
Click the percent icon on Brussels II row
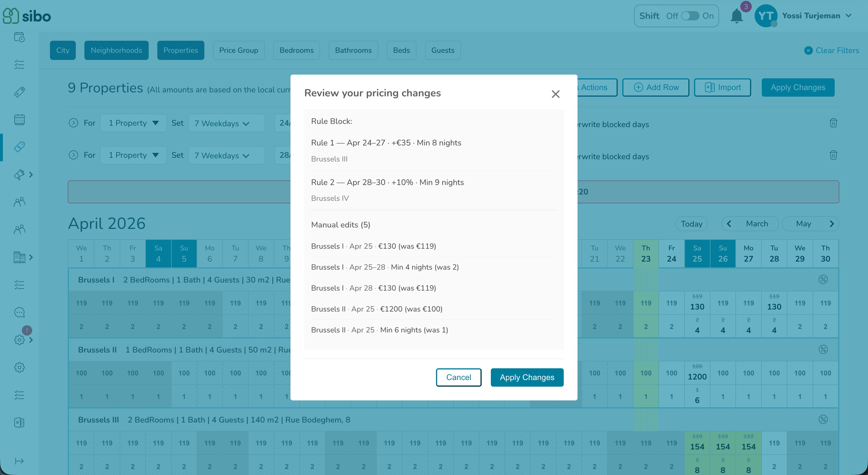pos(823,349)
